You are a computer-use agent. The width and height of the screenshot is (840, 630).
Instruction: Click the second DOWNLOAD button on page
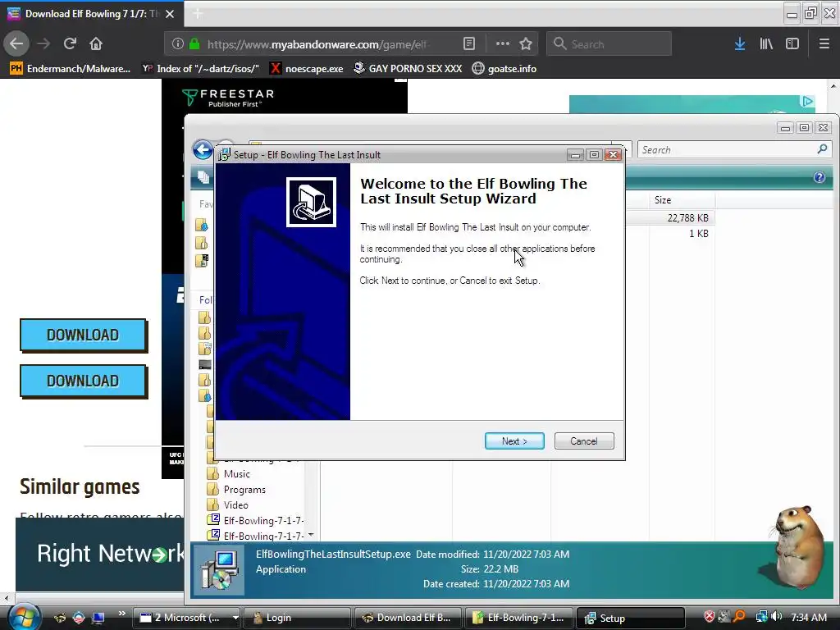[83, 381]
